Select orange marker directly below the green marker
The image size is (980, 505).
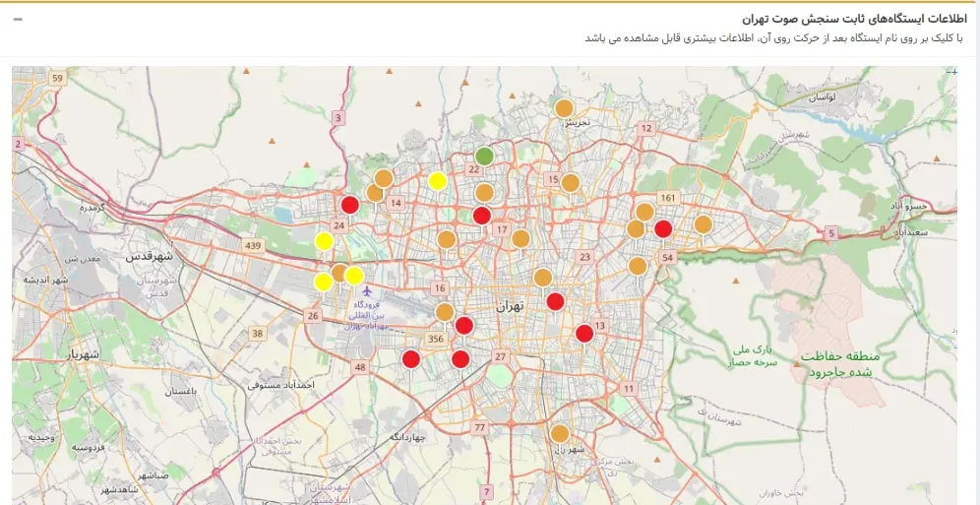(484, 193)
